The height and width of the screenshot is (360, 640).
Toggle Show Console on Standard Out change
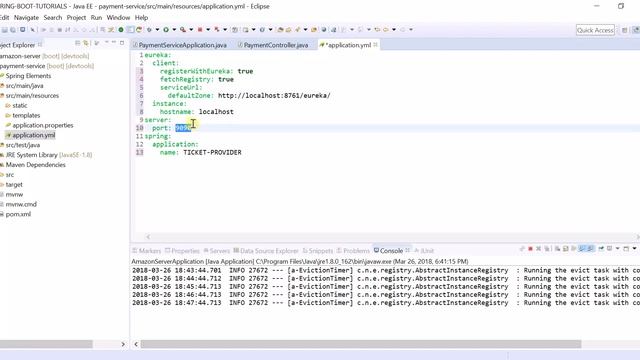582,249
